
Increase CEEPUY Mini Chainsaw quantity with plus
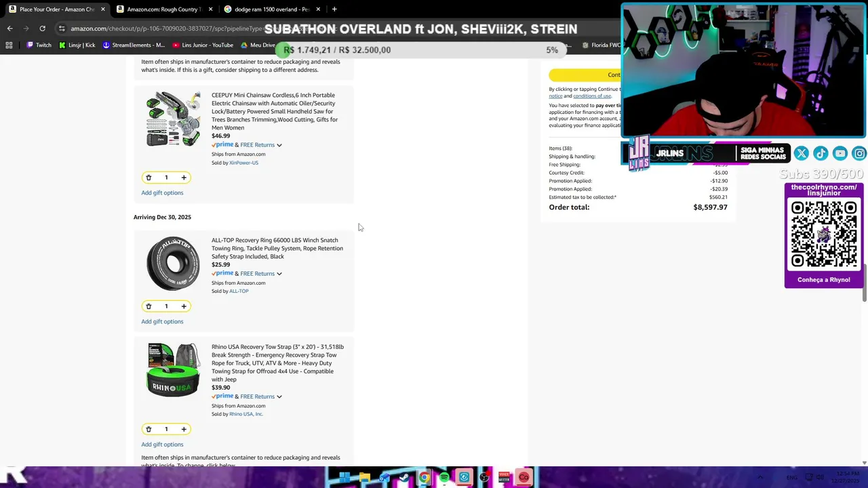[x=184, y=178]
